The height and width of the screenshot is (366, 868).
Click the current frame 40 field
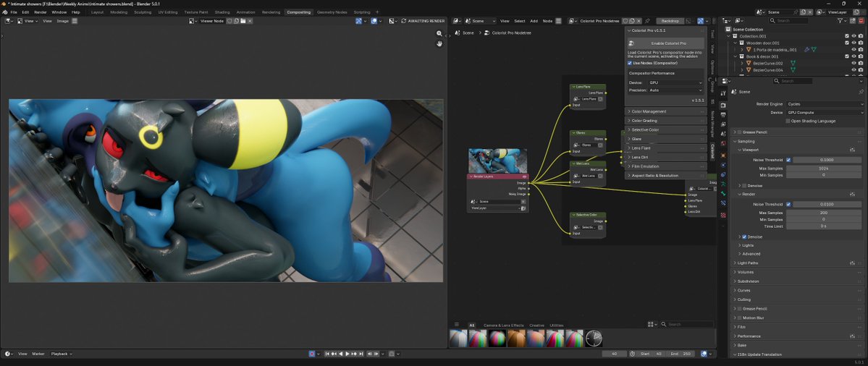pyautogui.click(x=613, y=354)
